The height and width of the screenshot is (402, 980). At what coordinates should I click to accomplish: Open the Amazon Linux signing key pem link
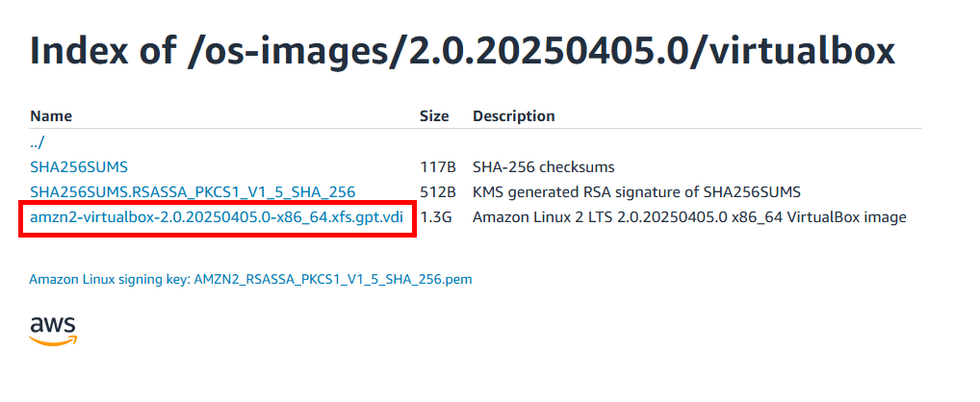(250, 279)
